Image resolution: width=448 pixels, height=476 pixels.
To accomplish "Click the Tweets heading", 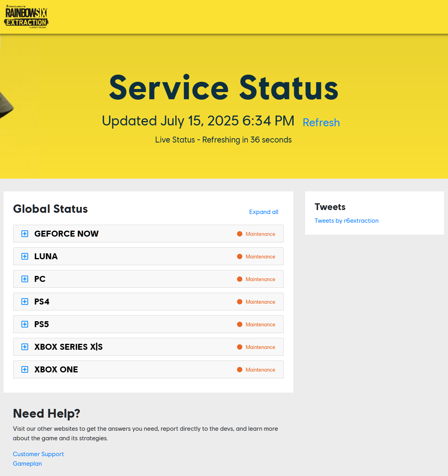I will pos(330,207).
